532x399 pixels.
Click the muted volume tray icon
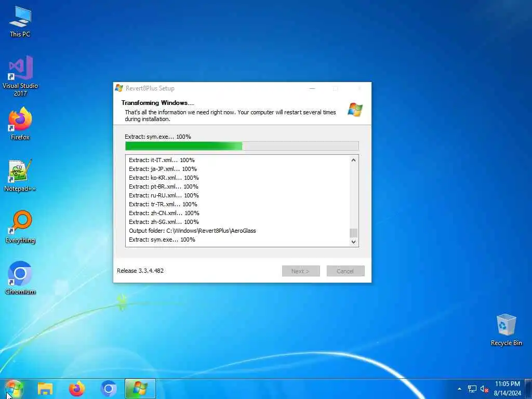pyautogui.click(x=485, y=389)
